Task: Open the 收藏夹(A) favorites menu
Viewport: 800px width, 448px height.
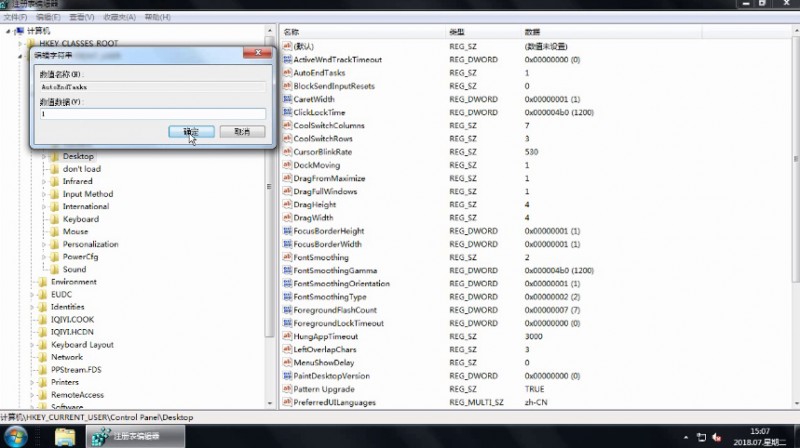Action: pyautogui.click(x=118, y=17)
